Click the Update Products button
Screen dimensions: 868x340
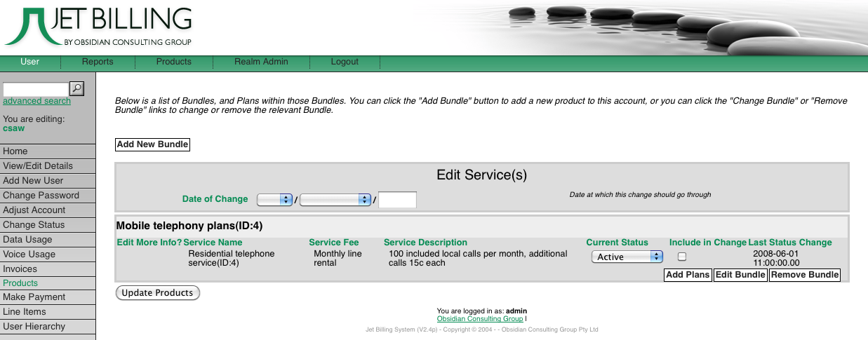158,292
